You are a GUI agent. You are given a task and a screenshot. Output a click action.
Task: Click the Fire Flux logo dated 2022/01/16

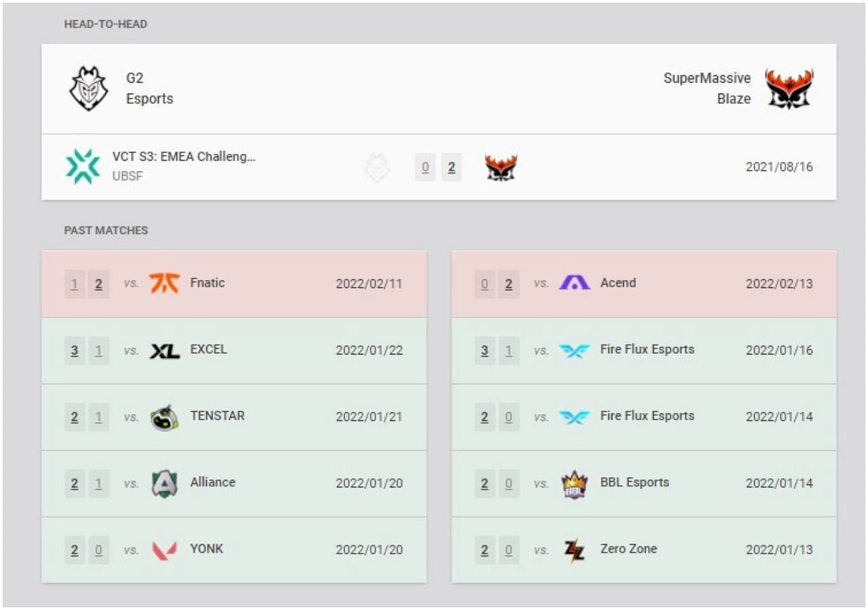574,350
